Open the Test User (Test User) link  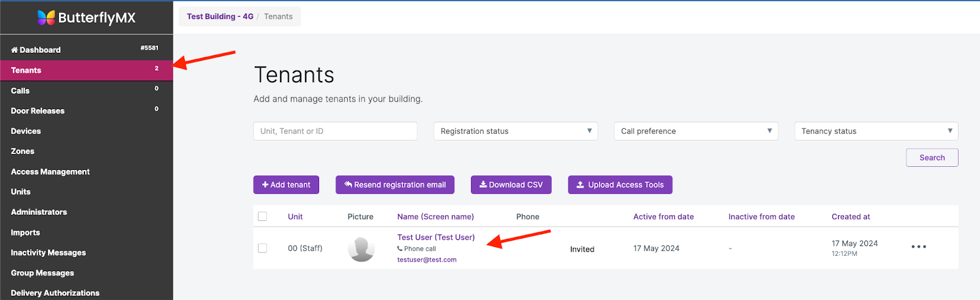coord(435,237)
